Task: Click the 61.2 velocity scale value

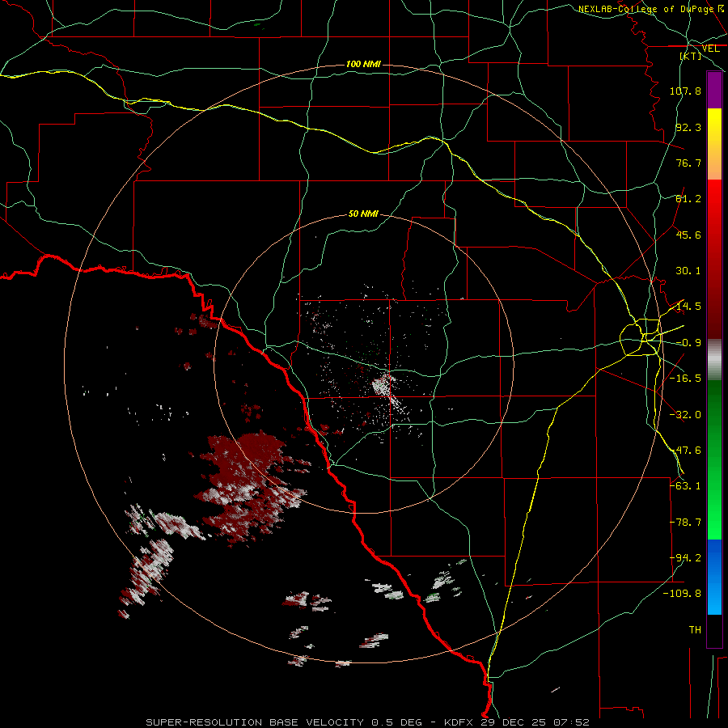Action: [x=688, y=199]
